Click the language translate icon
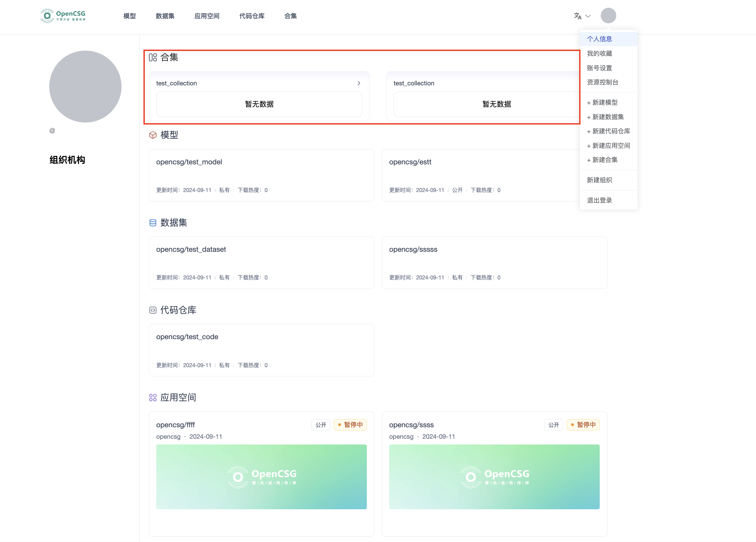The width and height of the screenshot is (756, 542). (577, 16)
